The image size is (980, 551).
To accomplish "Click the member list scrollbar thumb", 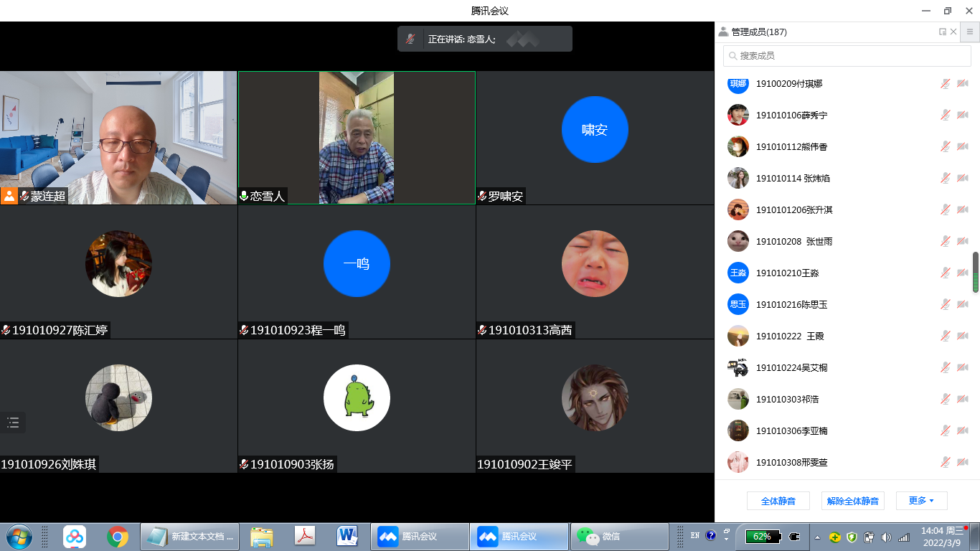I will click(976, 272).
